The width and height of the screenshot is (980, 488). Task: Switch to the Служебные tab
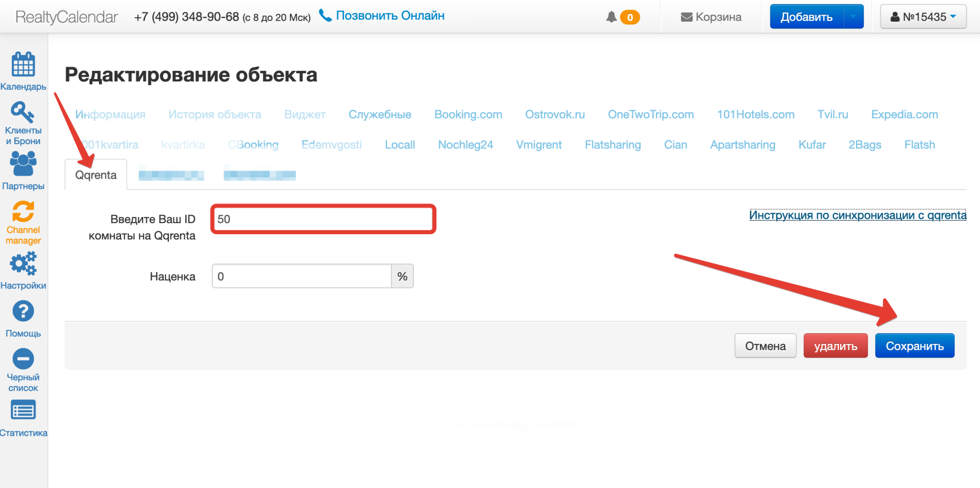pos(379,114)
